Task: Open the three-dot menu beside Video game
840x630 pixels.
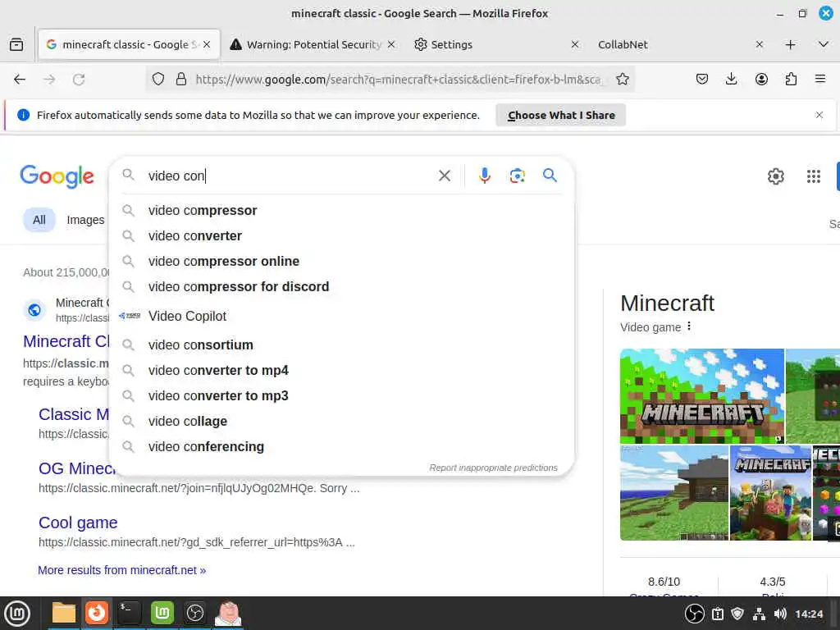Action: [689, 326]
